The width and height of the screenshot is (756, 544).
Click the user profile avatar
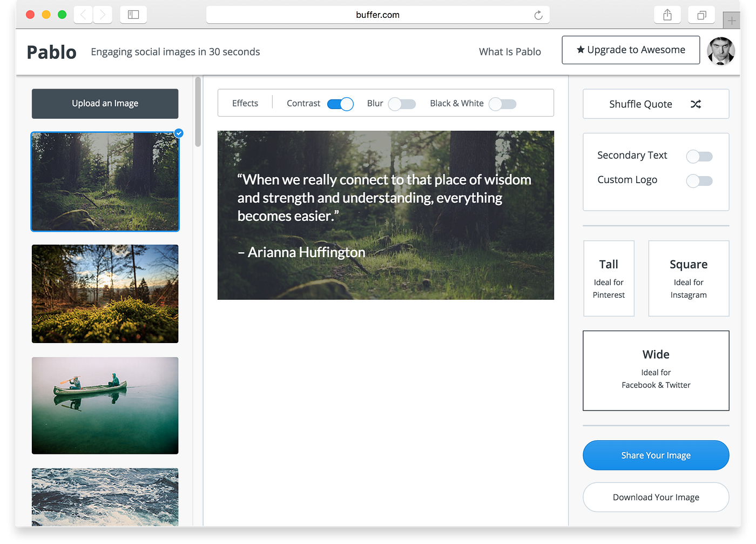[721, 51]
